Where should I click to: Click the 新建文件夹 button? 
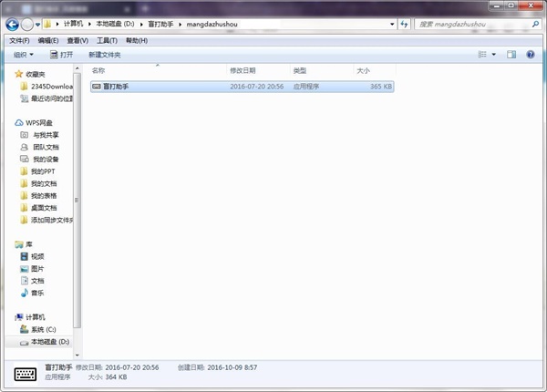pyautogui.click(x=105, y=55)
